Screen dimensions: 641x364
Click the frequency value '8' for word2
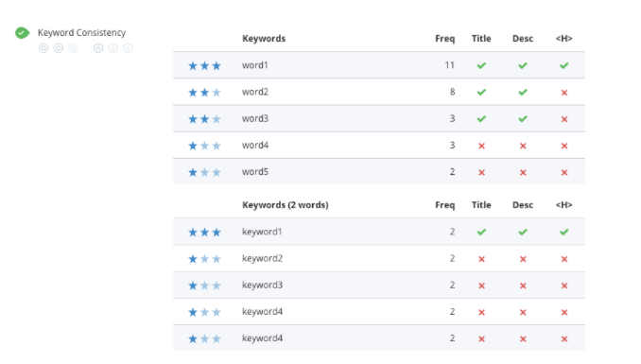click(452, 92)
